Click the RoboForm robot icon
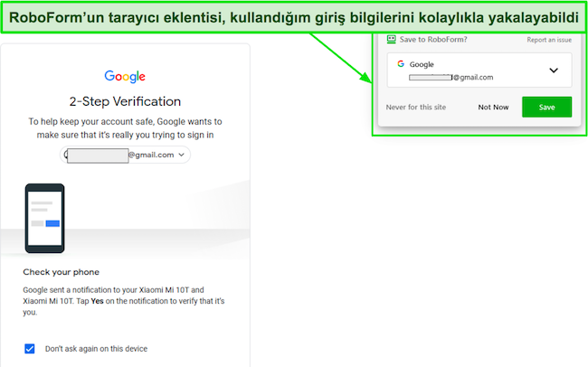 coord(391,40)
